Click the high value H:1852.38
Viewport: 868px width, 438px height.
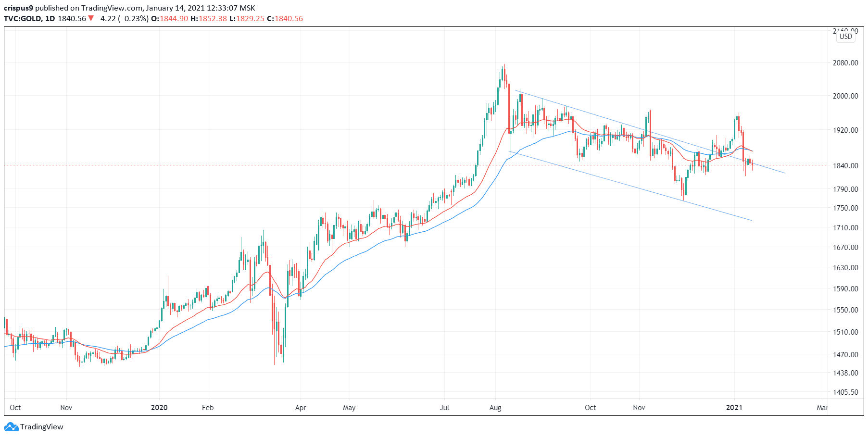(209, 19)
